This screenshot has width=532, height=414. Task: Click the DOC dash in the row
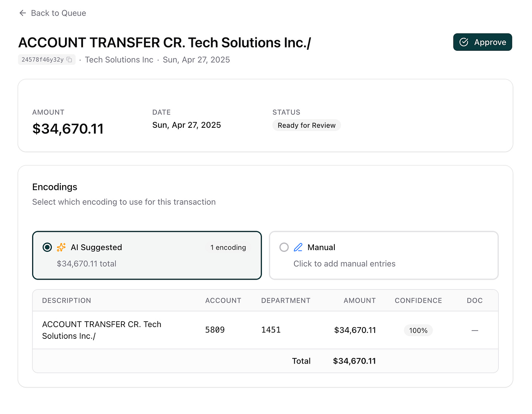click(475, 330)
